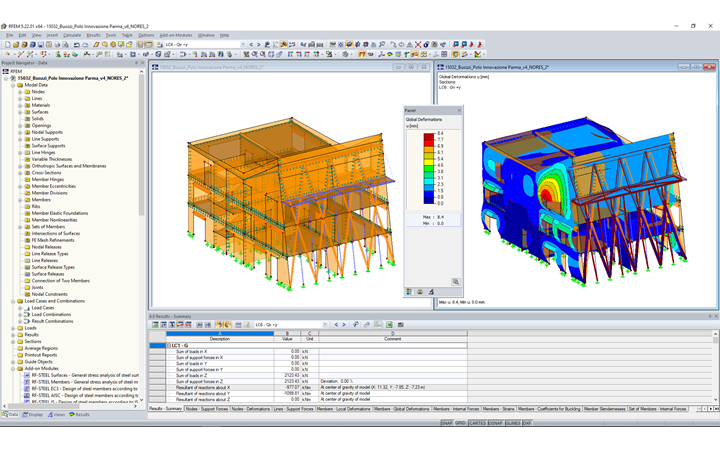The height and width of the screenshot is (450, 720).
Task: Click the Open file folder toolbar icon
Action: pos(16,45)
